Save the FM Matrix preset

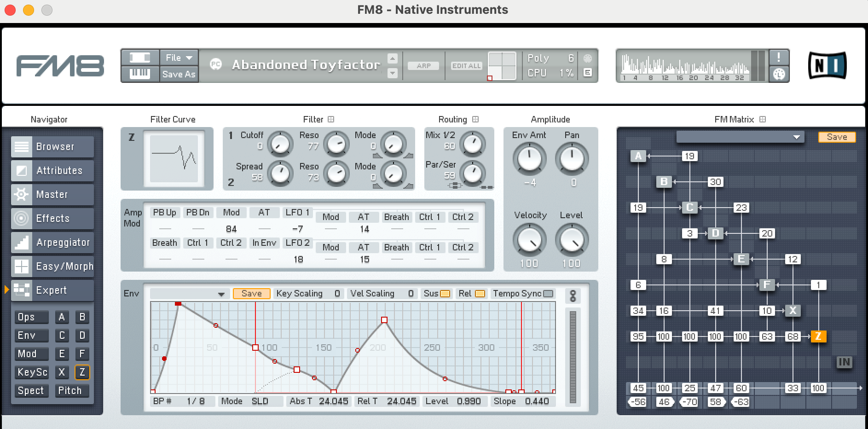click(837, 137)
